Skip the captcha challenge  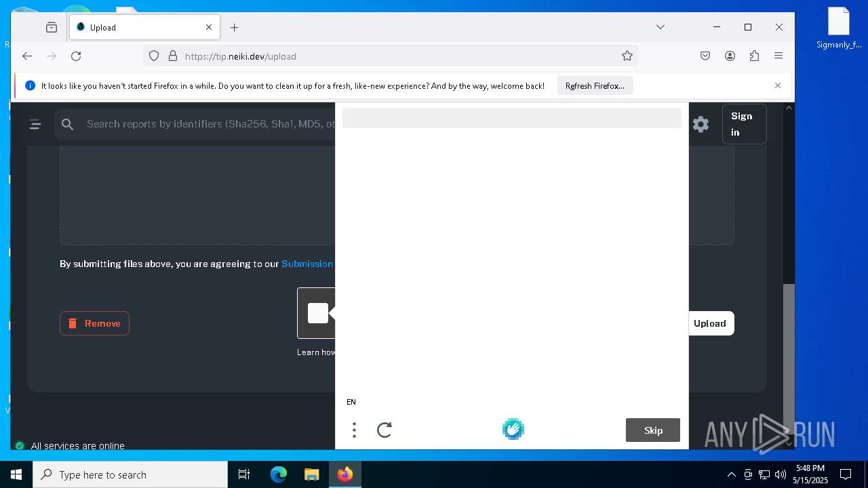pos(653,430)
